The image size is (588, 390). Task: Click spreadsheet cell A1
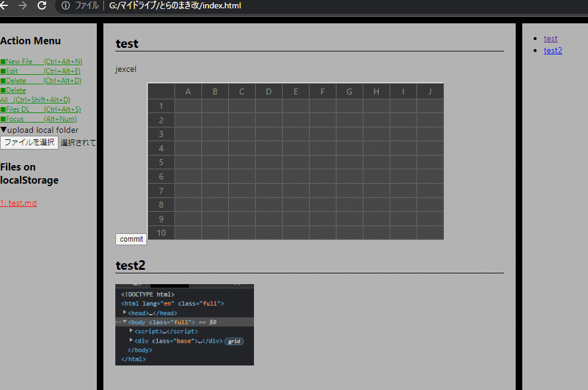(188, 106)
